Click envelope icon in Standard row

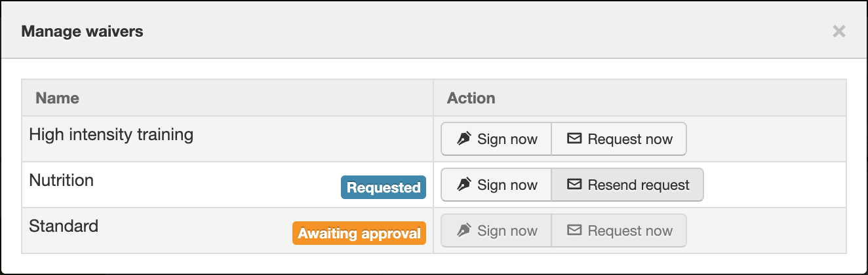click(x=574, y=230)
